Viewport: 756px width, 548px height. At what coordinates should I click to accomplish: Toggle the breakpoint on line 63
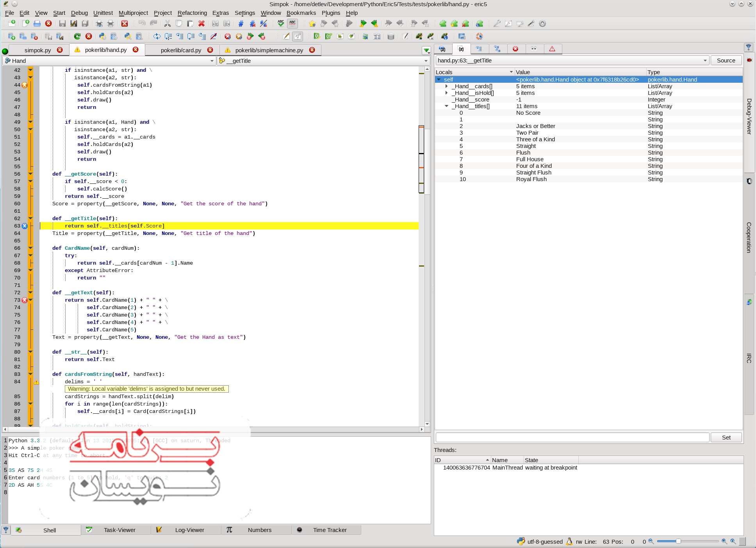click(25, 226)
